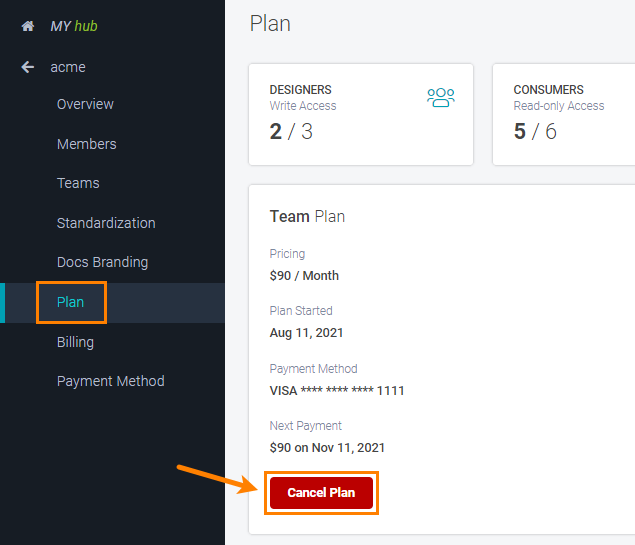635x545 pixels.
Task: Open the MY hub link
Action: click(x=74, y=26)
